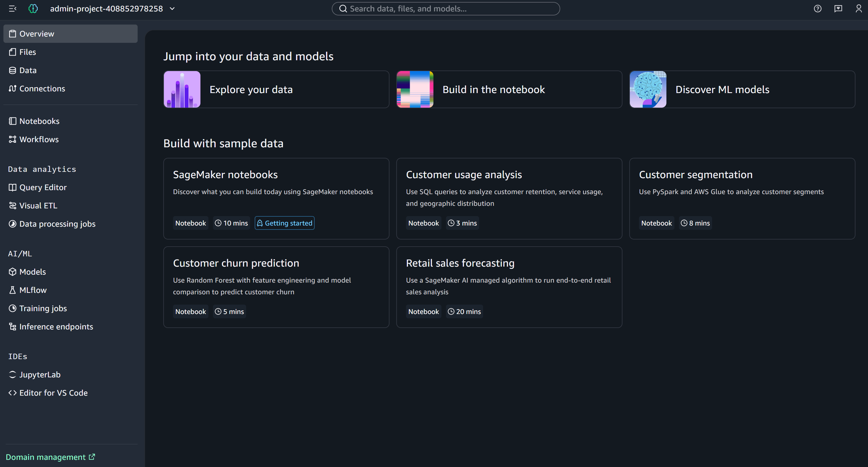Select Overview in the sidebar
Screen dimensions: 868x467
[x=71, y=34]
